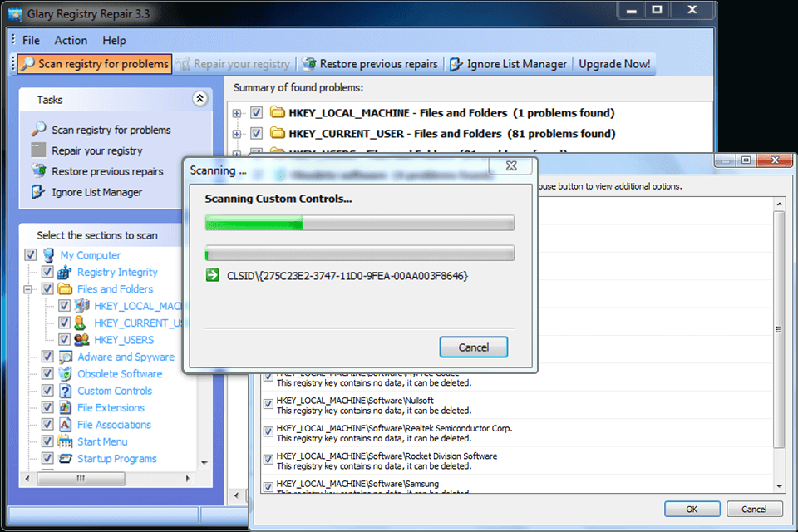Collapse the Tasks panel with the chevron
The height and width of the screenshot is (532, 798).
click(200, 99)
